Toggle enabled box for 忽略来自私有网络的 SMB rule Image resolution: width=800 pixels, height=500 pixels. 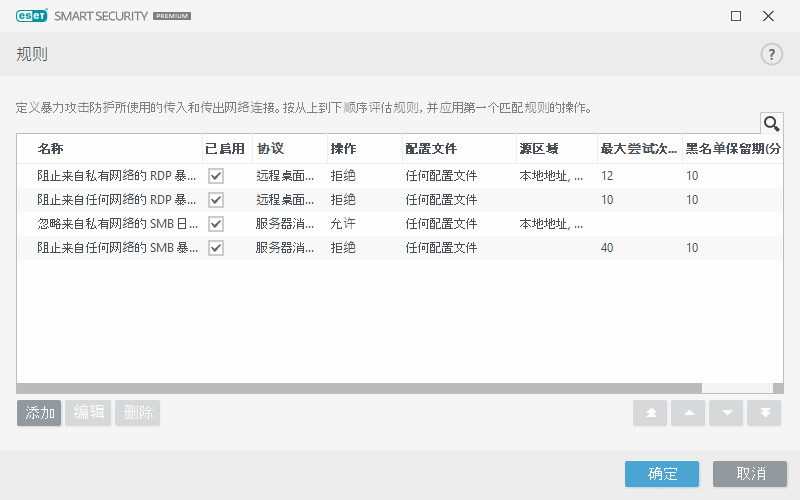pyautogui.click(x=216, y=224)
